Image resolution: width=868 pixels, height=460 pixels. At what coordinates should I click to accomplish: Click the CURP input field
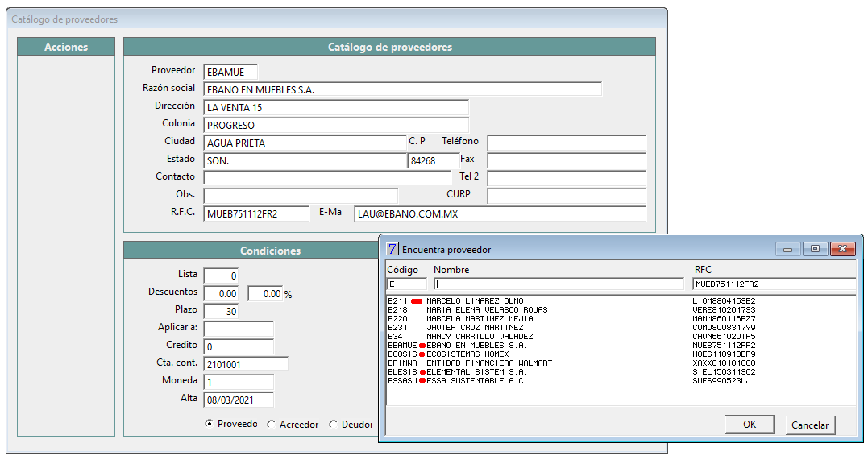(567, 196)
